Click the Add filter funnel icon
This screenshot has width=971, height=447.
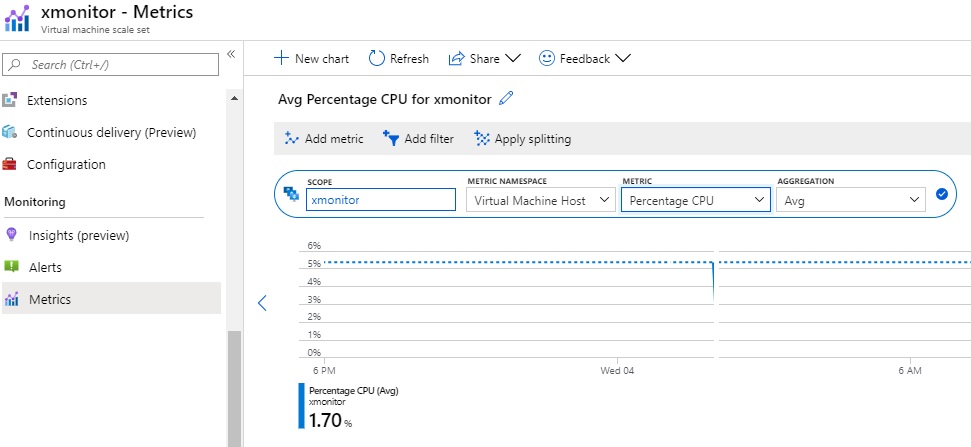click(392, 139)
